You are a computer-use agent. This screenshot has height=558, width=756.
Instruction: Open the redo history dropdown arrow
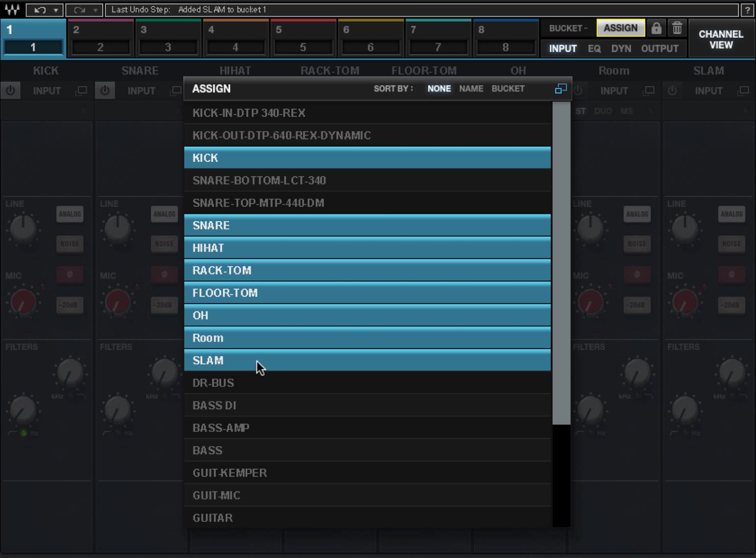click(x=96, y=10)
